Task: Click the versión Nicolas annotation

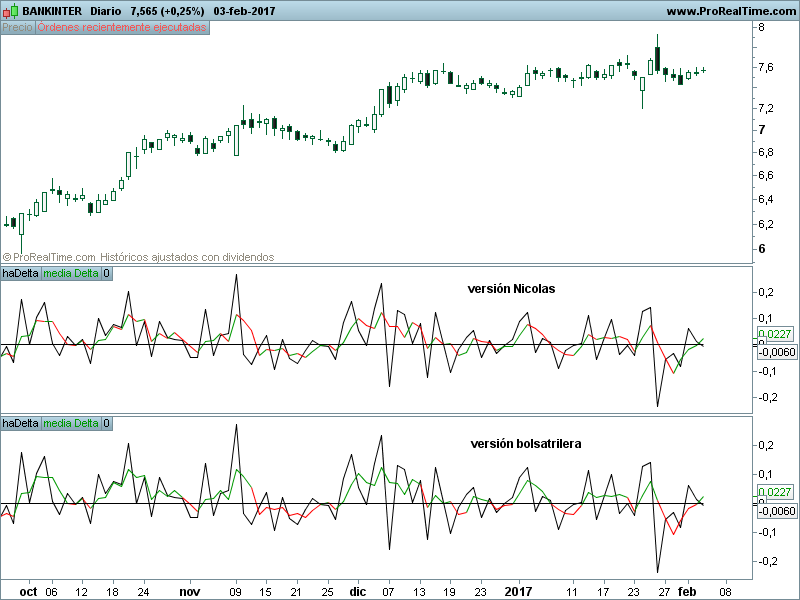Action: click(x=511, y=289)
